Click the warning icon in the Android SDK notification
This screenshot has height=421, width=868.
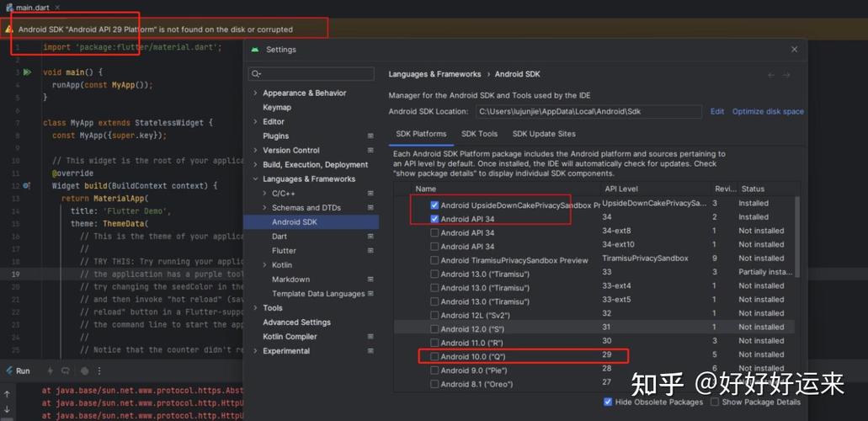(x=9, y=29)
